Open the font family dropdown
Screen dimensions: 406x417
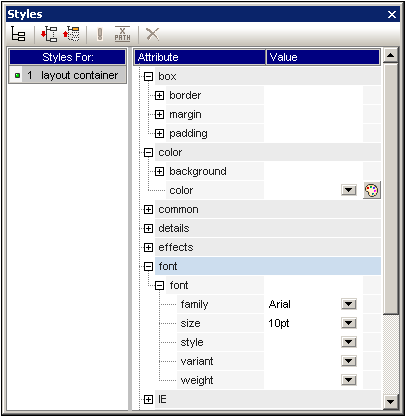(x=349, y=304)
